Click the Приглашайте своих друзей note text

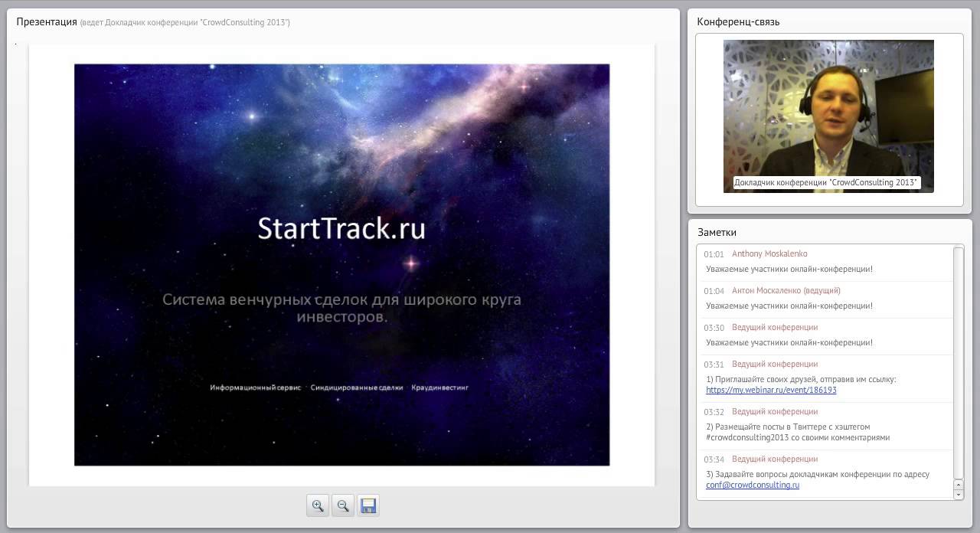pyautogui.click(x=801, y=380)
